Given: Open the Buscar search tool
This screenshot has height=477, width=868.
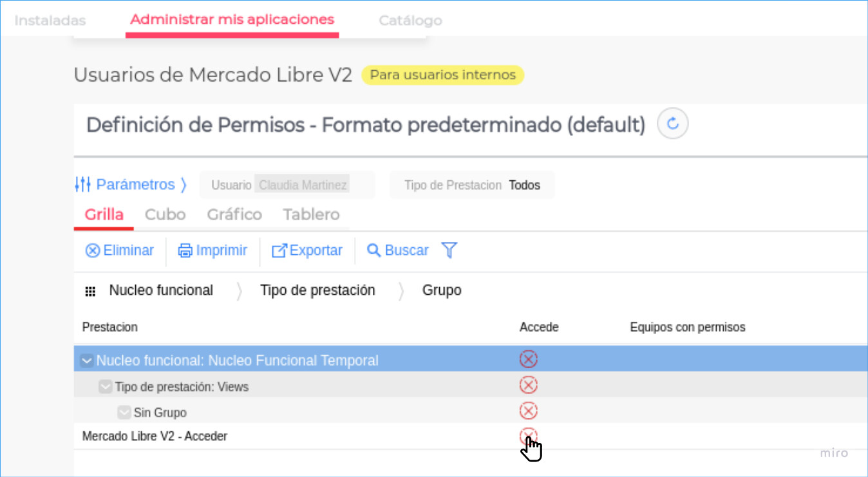Looking at the screenshot, I should click(x=398, y=250).
